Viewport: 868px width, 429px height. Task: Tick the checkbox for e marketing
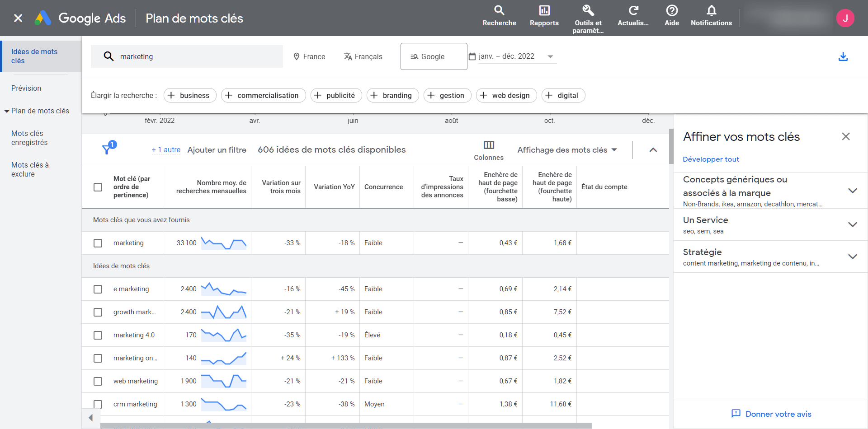[98, 289]
